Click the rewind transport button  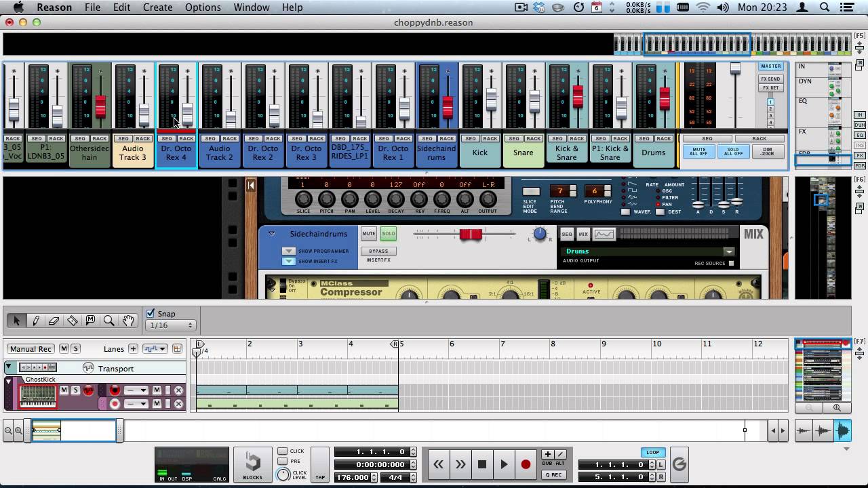439,464
